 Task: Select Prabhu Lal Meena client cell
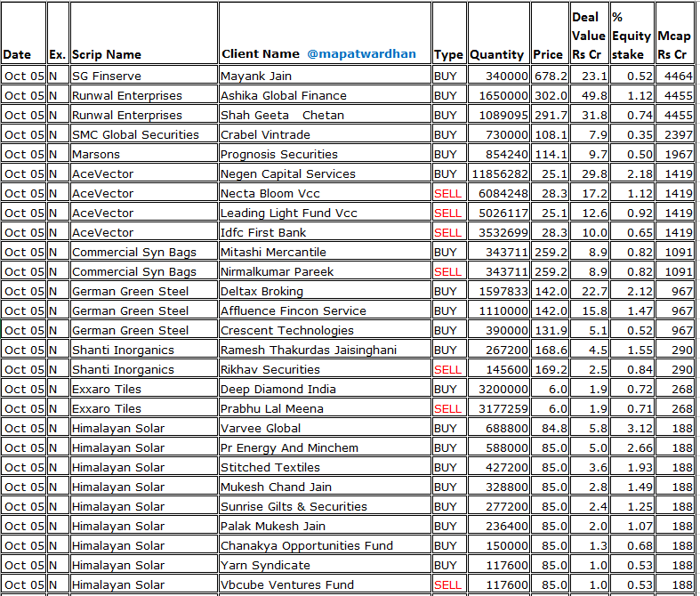click(325, 409)
